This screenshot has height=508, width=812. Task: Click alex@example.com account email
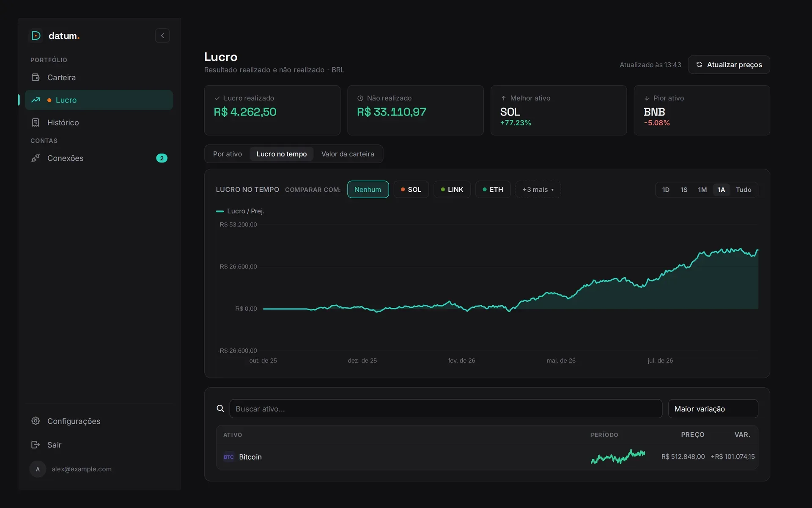[x=82, y=469]
